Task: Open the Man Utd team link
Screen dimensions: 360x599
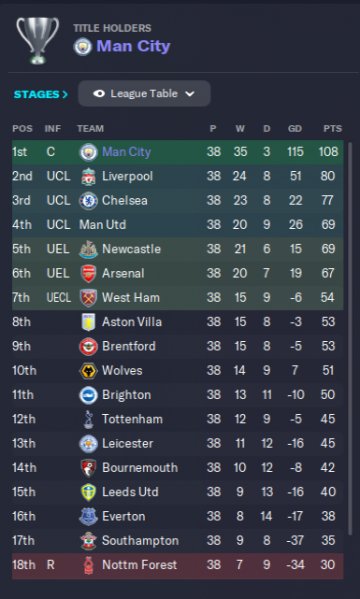Action: (102, 225)
